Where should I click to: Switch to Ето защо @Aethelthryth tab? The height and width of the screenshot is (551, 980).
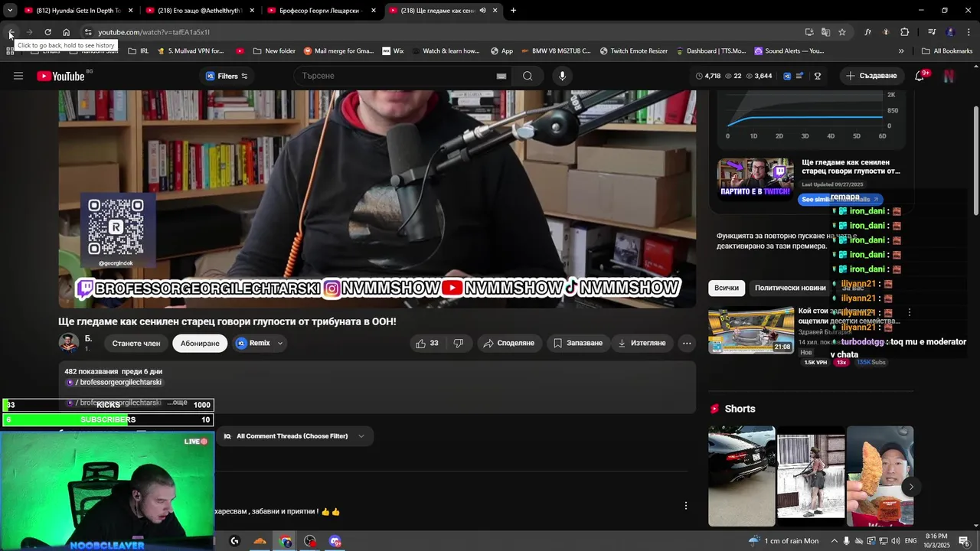point(200,11)
